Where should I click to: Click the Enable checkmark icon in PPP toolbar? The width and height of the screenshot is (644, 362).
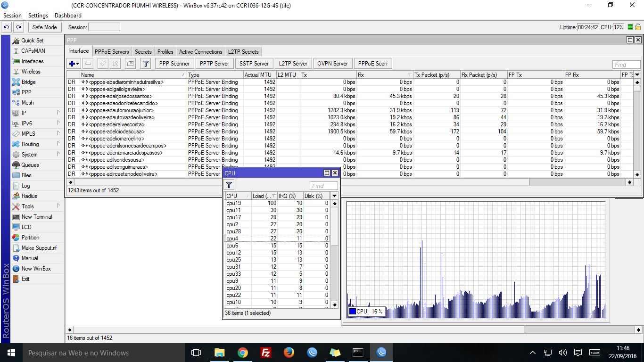pyautogui.click(x=103, y=64)
